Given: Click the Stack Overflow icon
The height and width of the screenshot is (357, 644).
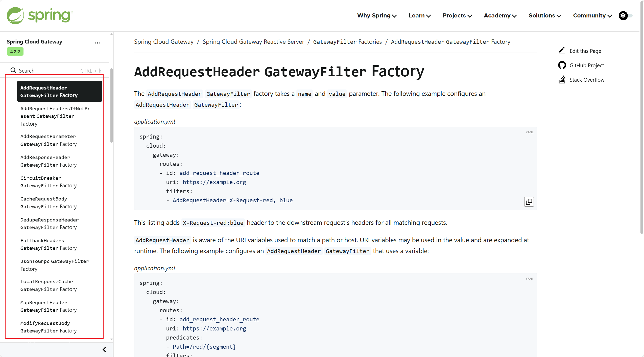Looking at the screenshot, I should (562, 80).
